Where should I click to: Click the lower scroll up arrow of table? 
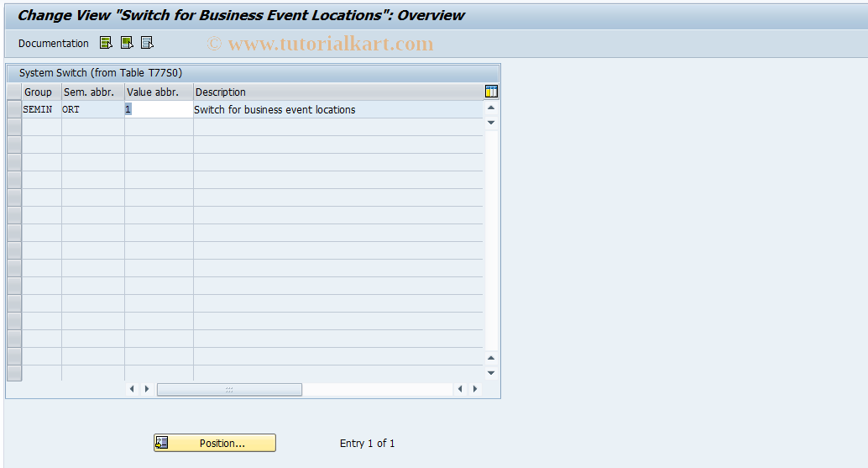(x=491, y=358)
